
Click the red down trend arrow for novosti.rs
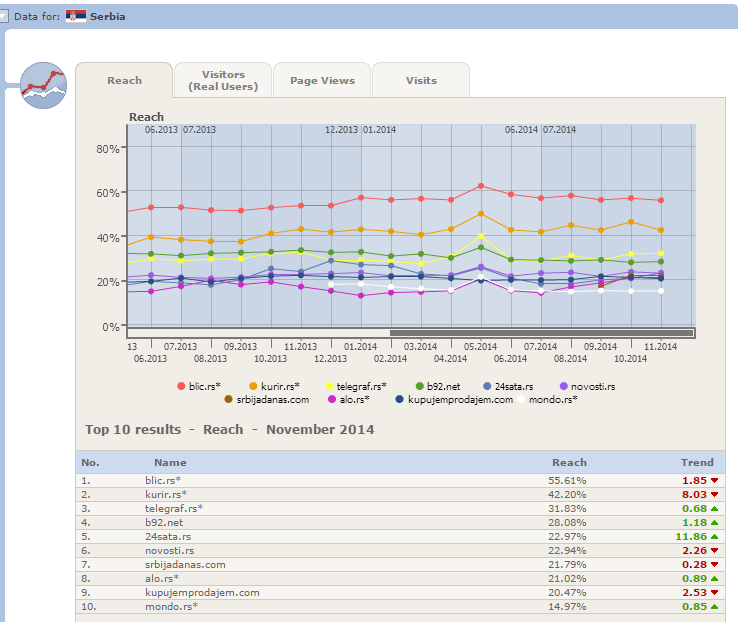click(x=715, y=550)
